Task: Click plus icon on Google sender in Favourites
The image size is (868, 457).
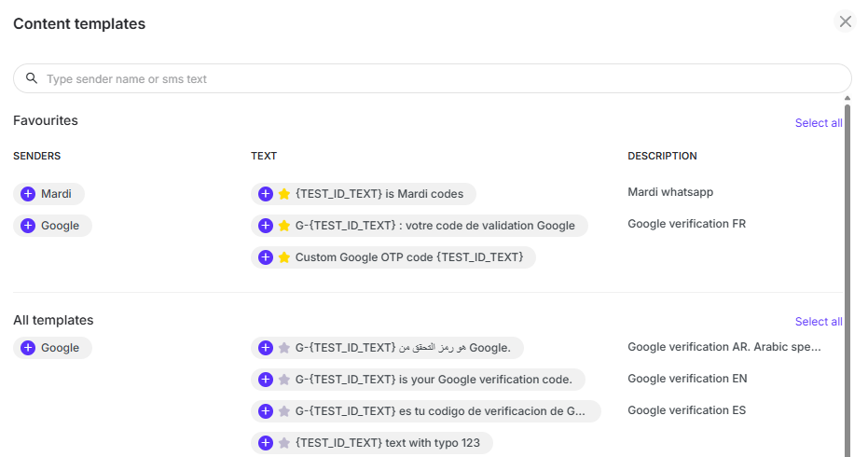Action: 28,226
